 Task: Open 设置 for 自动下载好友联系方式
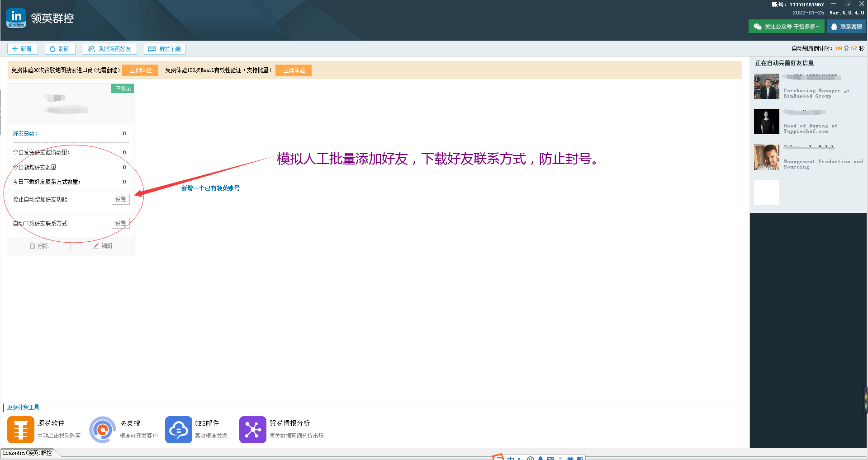(x=120, y=223)
